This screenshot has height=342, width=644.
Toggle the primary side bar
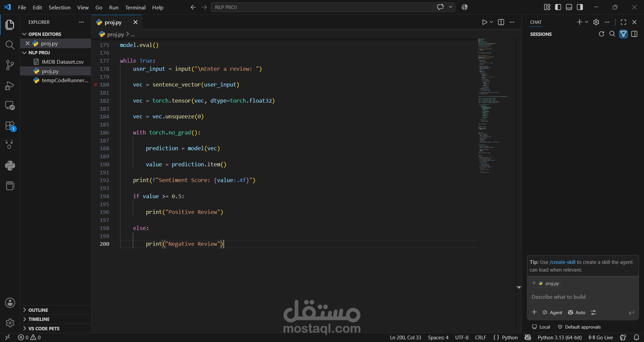click(558, 7)
